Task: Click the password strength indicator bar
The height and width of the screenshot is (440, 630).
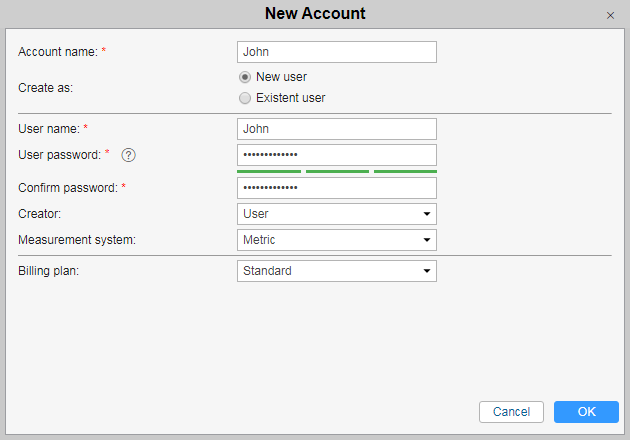Action: pos(337,172)
